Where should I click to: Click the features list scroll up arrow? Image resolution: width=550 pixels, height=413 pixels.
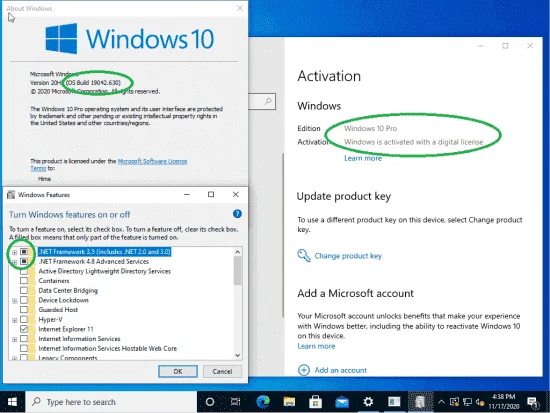click(238, 252)
